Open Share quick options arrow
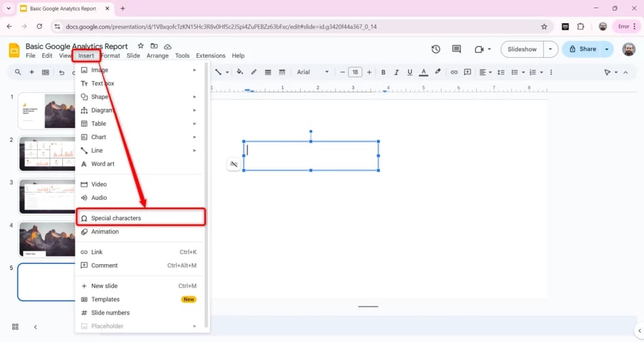Viewport: 644px width, 342px height. [x=607, y=49]
